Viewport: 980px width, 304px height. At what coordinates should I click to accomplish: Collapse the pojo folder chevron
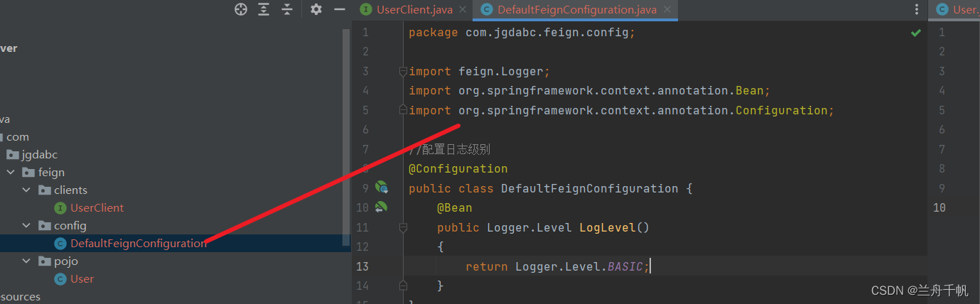[x=26, y=261]
